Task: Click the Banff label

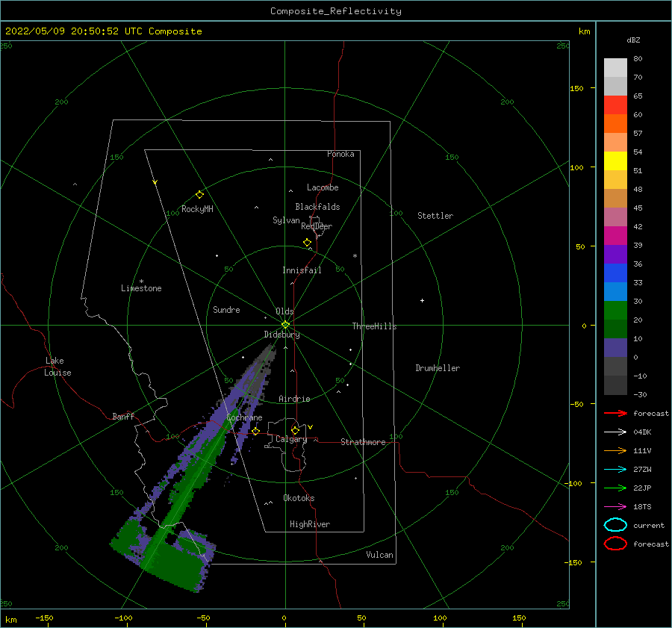Action: (x=123, y=416)
